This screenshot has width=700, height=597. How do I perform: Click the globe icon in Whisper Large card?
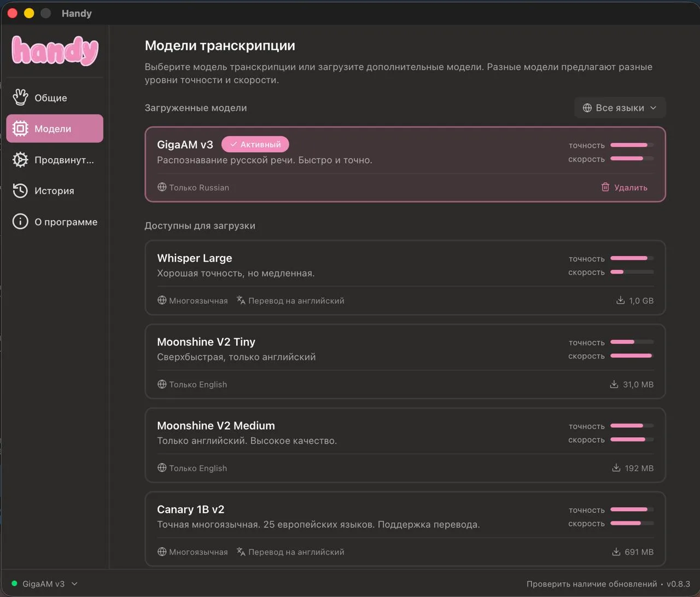[x=162, y=300]
